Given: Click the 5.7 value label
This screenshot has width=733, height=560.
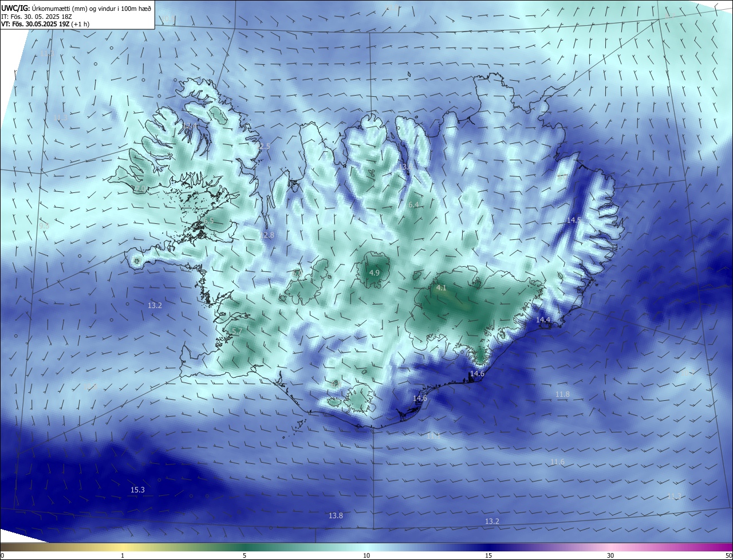Looking at the screenshot, I should [x=237, y=331].
